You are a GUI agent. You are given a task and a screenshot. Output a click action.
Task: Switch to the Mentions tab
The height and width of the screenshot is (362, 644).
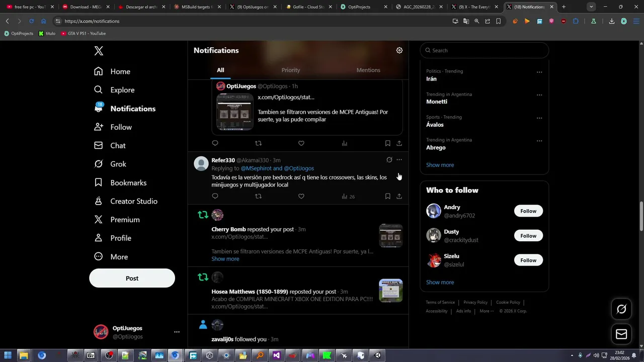(x=368, y=70)
